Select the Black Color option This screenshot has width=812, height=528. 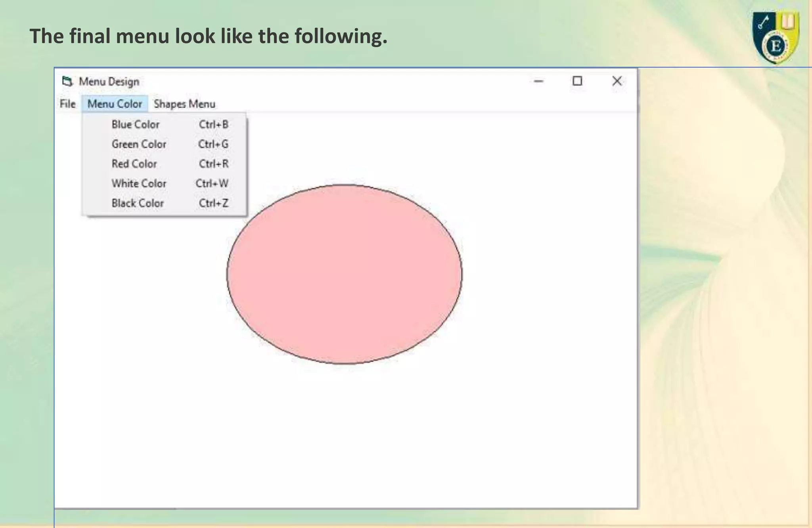click(138, 204)
